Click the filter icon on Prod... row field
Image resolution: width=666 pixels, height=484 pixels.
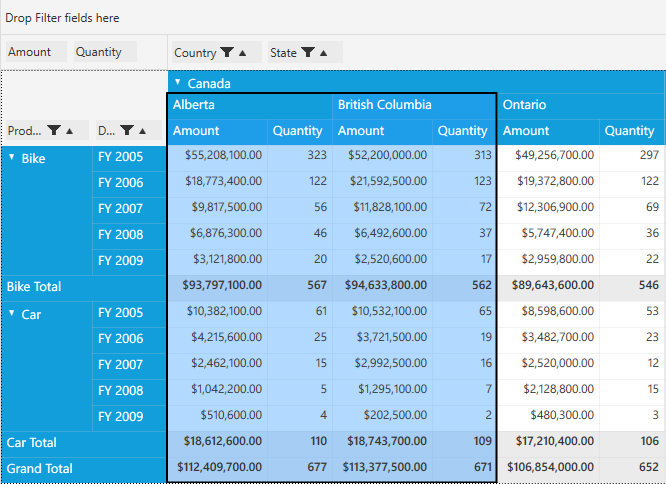pyautogui.click(x=54, y=131)
